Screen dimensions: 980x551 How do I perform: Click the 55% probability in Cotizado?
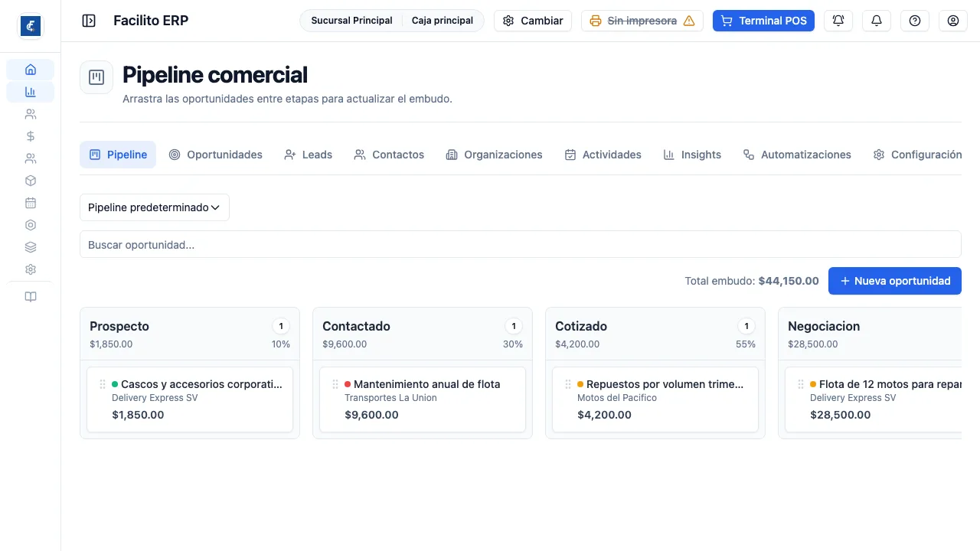pos(746,344)
